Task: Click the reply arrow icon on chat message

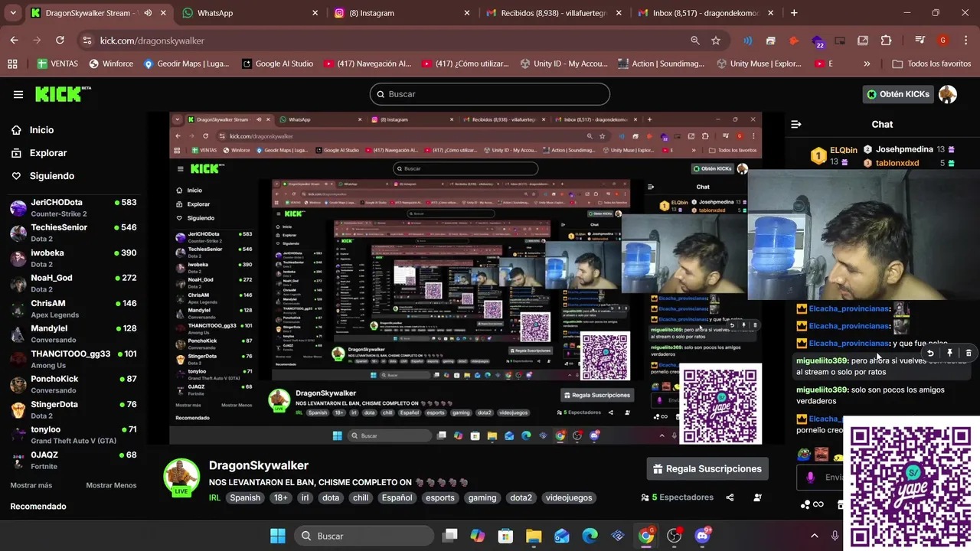Action: click(930, 353)
